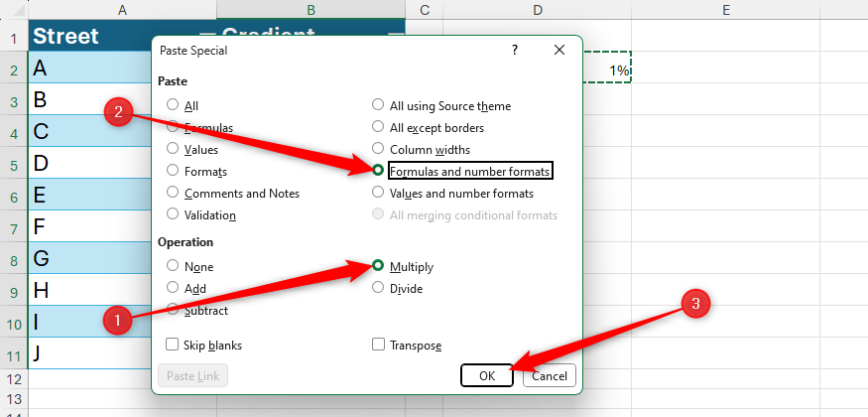This screenshot has height=417, width=868.
Task: Click Cancel to dismiss dialog
Action: (549, 375)
